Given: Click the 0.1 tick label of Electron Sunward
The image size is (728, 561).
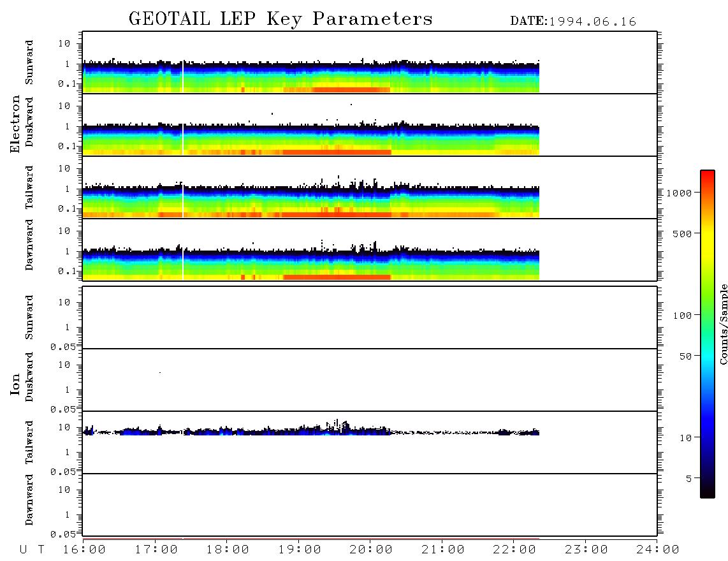Looking at the screenshot, I should pos(67,84).
